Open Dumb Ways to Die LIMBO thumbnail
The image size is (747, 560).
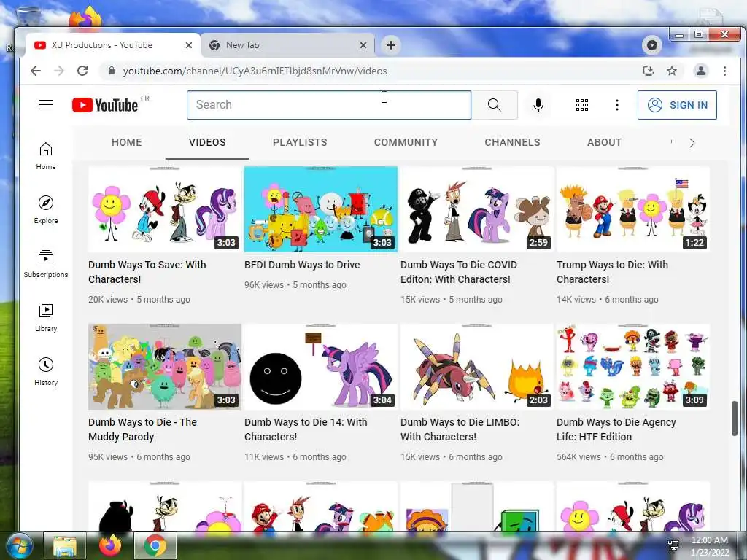click(477, 367)
